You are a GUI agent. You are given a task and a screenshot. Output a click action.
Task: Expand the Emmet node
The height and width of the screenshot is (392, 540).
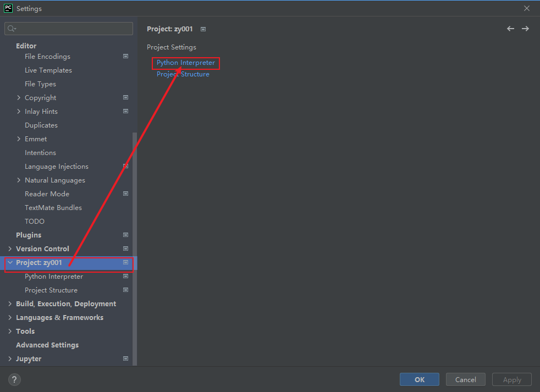(19, 139)
